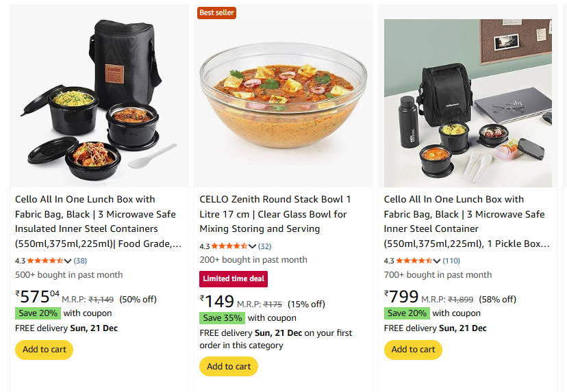
Task: Click star rating of the ₹575 lunch box
Action: tap(45, 261)
